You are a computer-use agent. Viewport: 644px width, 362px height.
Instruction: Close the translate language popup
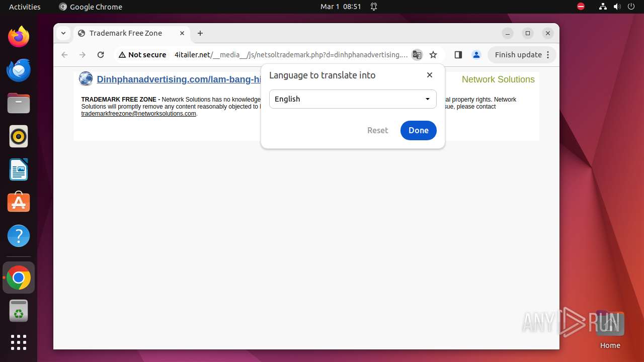coord(429,75)
